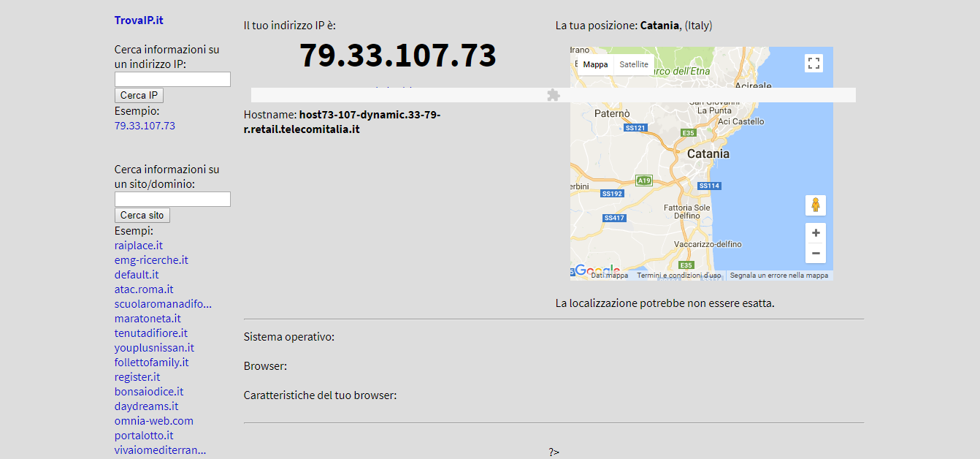980x459 pixels.
Task: Open the default.it example link
Action: (x=137, y=275)
